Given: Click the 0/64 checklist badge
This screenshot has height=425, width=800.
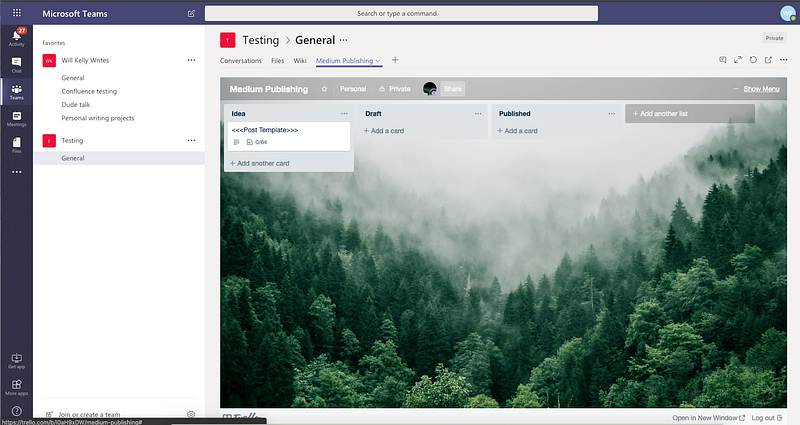Looking at the screenshot, I should pyautogui.click(x=257, y=142).
